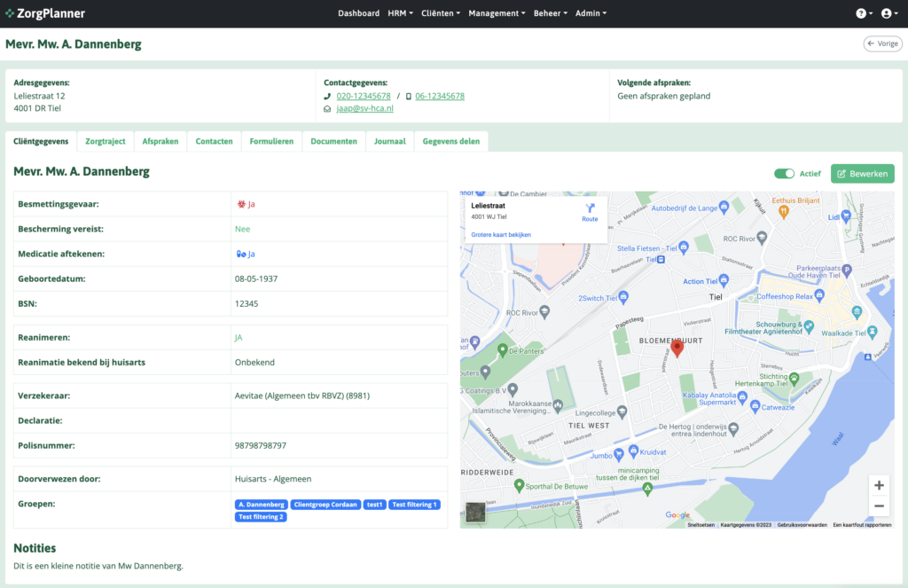
Task: Click the Bewerken edit button
Action: (862, 174)
